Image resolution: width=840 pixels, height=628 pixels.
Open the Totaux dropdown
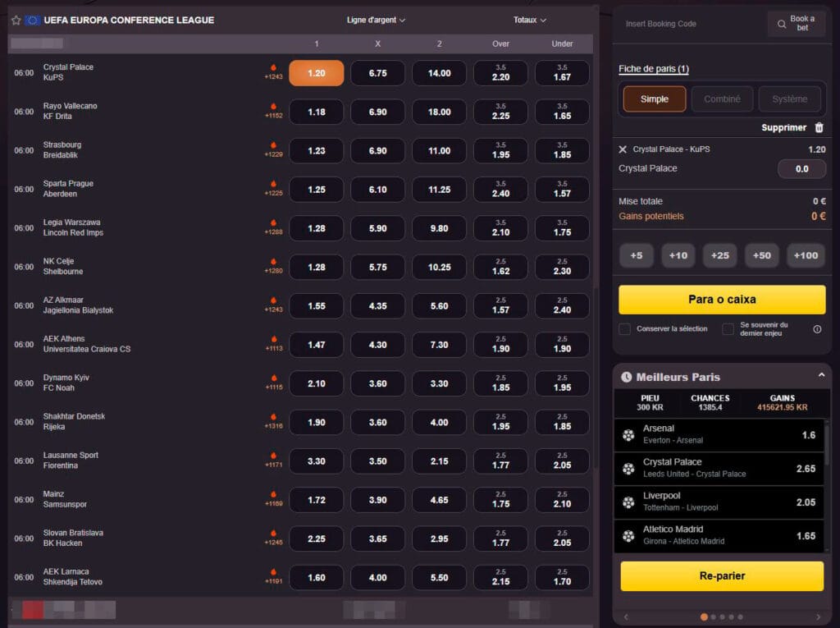pyautogui.click(x=530, y=20)
